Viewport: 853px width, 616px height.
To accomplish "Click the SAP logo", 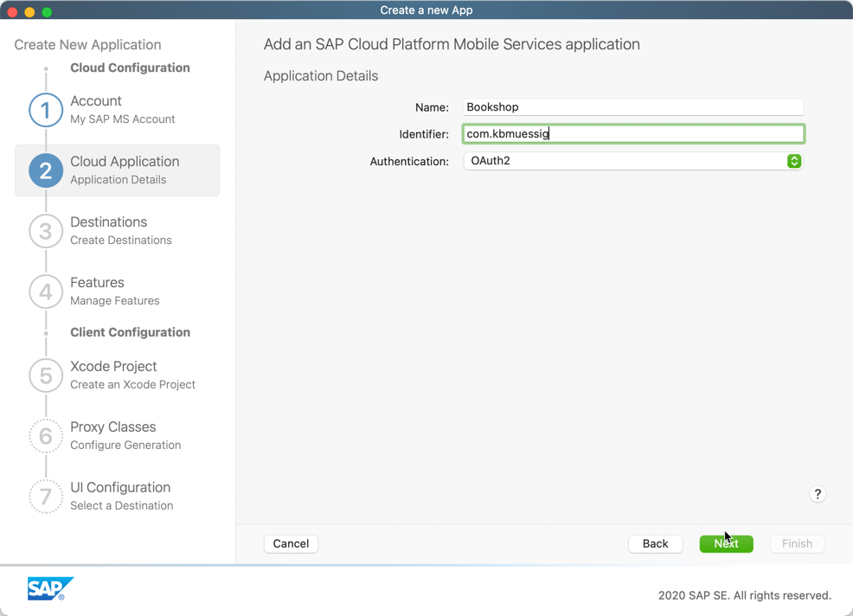I will [x=50, y=589].
